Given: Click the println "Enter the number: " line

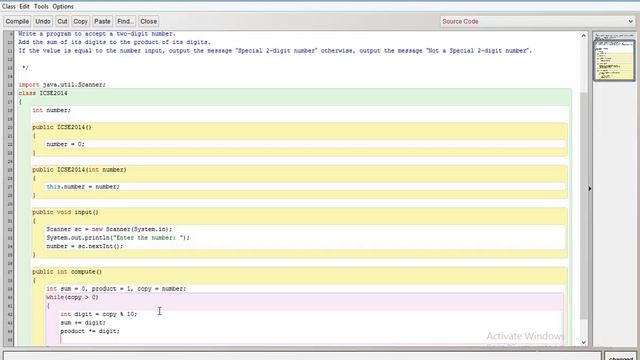Looking at the screenshot, I should coord(118,238).
